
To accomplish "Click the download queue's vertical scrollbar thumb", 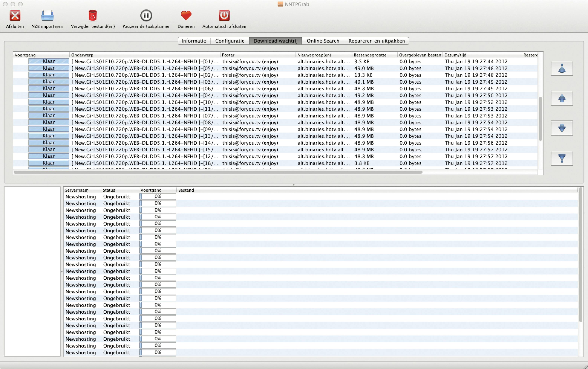I will point(540,119).
